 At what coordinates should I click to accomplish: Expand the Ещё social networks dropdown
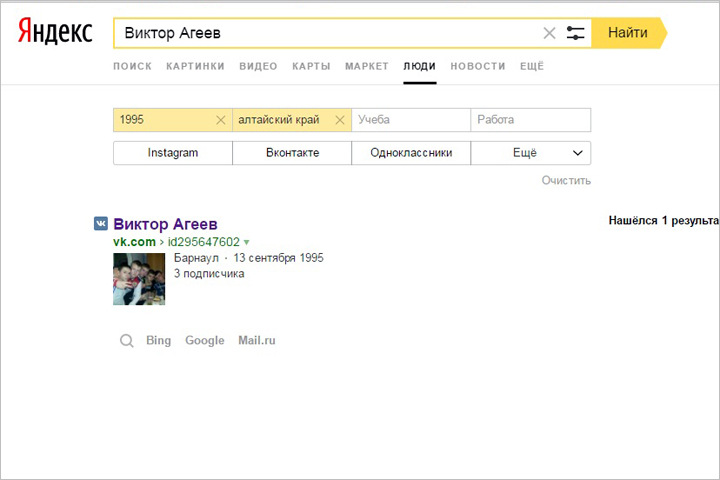[531, 153]
